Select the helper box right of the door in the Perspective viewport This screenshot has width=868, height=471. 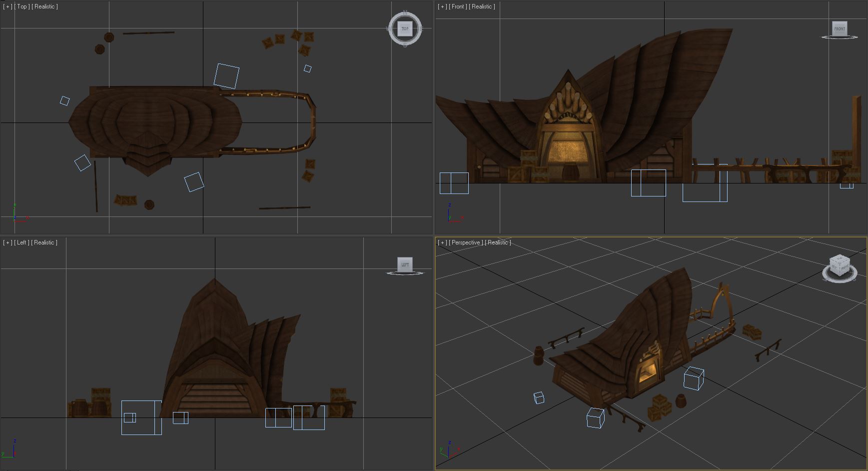694,378
